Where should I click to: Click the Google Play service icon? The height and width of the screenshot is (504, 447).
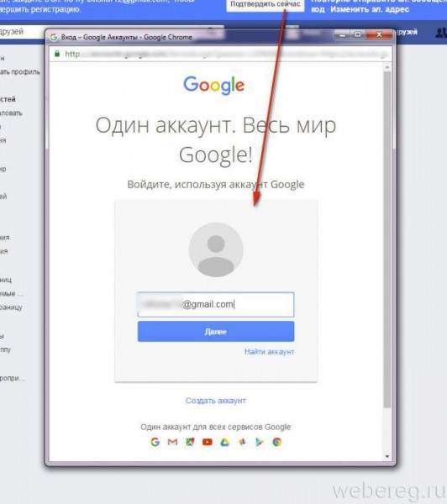click(259, 443)
